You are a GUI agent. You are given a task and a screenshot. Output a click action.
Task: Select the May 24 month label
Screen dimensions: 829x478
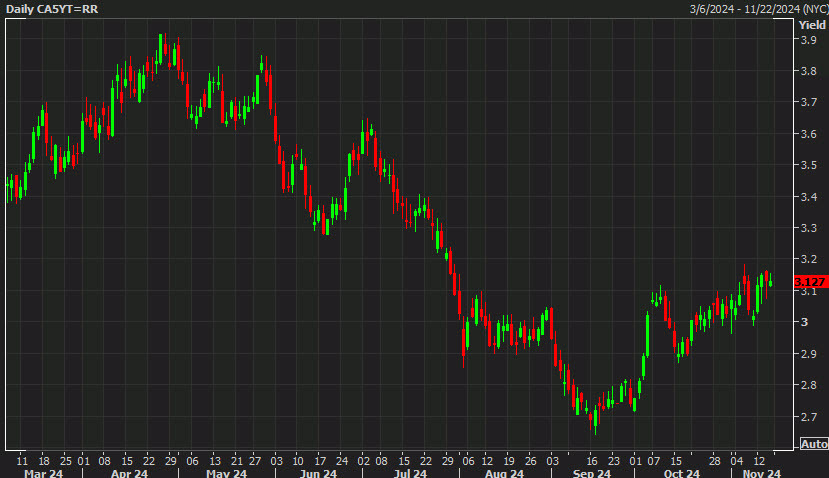pyautogui.click(x=226, y=472)
